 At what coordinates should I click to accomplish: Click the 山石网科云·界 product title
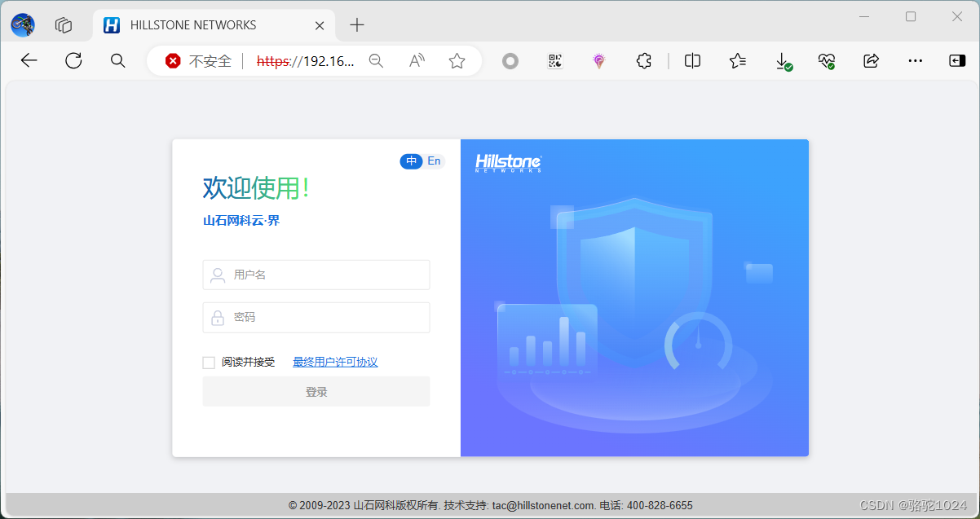click(241, 221)
